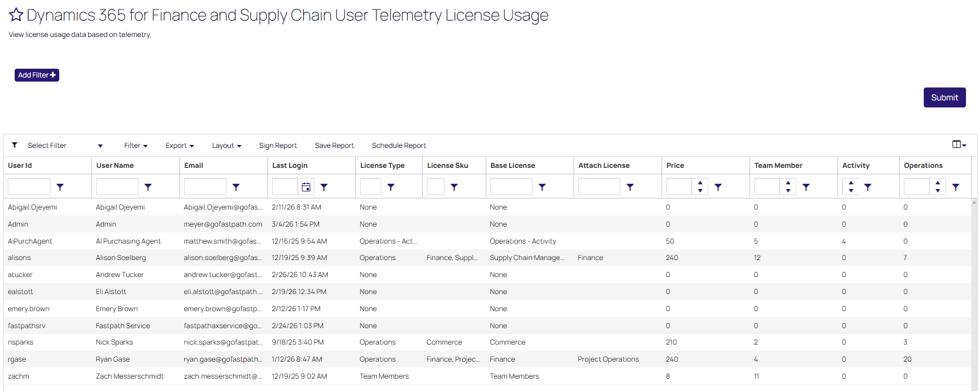Increase the Price filter value with stepper
The image size is (980, 391).
coord(700,183)
